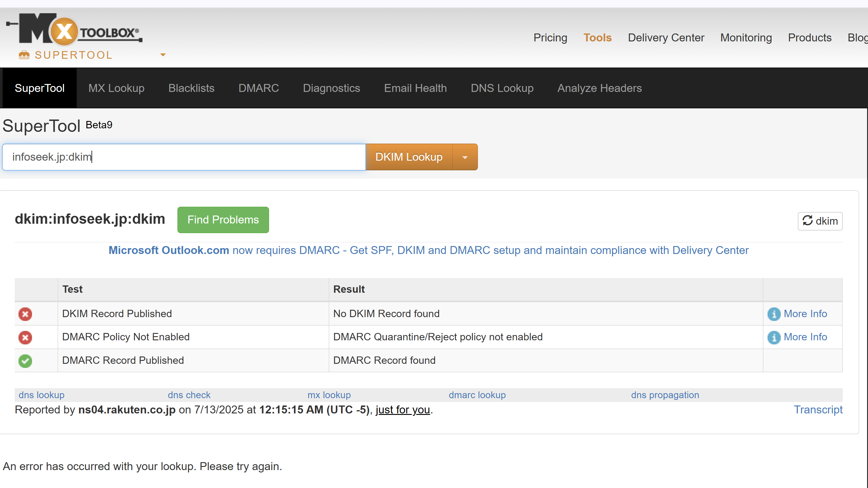This screenshot has height=488, width=868.
Task: Click green check icon for DMARC Record Published
Action: pos(25,361)
